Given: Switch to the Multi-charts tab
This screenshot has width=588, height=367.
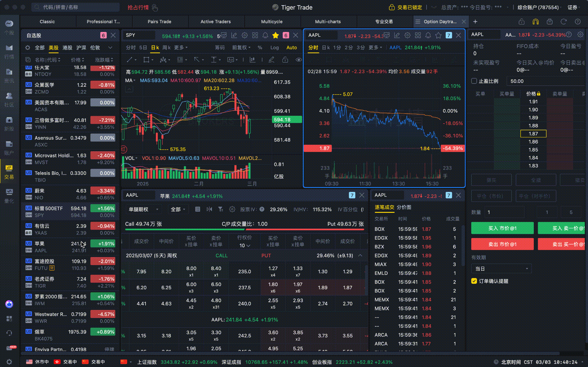Looking at the screenshot, I should (328, 22).
